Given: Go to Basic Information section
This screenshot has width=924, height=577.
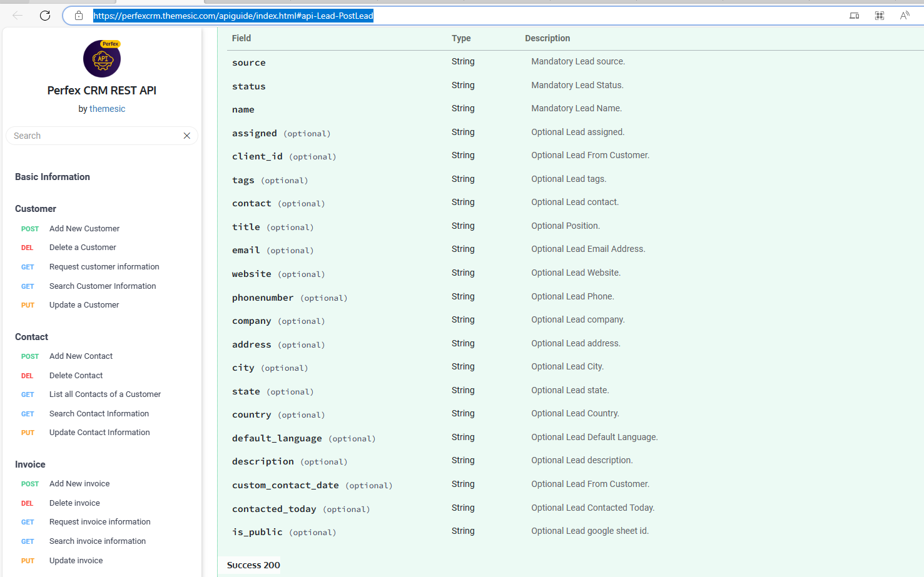Looking at the screenshot, I should (x=53, y=177).
